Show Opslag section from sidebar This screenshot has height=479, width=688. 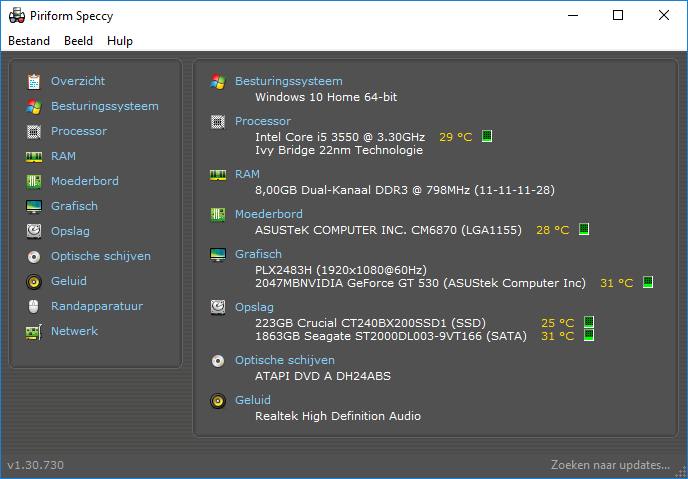click(x=70, y=231)
